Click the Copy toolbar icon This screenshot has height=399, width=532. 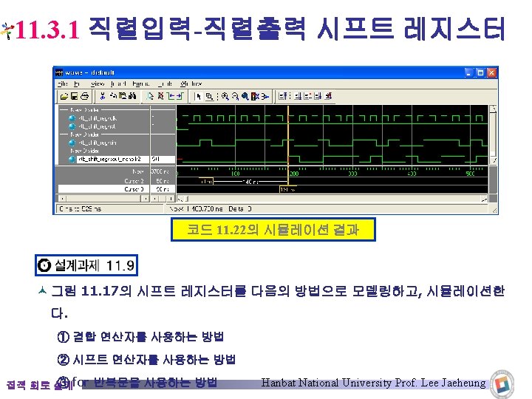click(113, 96)
